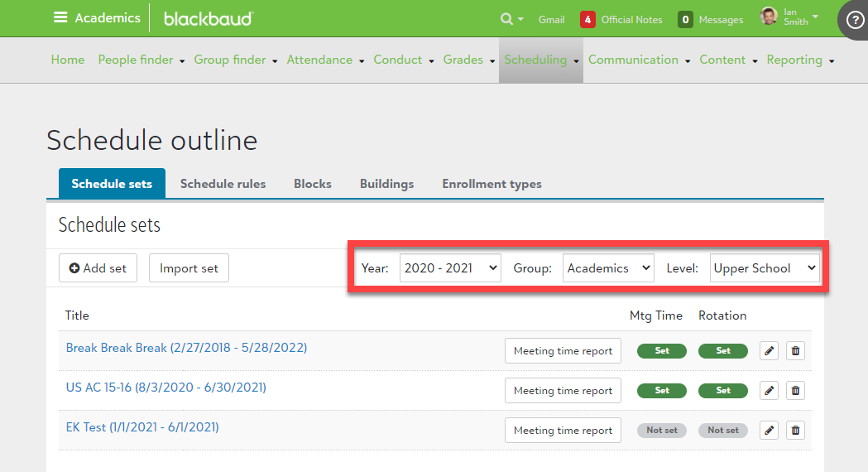Open the Group Academics dropdown
The height and width of the screenshot is (472, 868).
[x=608, y=268]
